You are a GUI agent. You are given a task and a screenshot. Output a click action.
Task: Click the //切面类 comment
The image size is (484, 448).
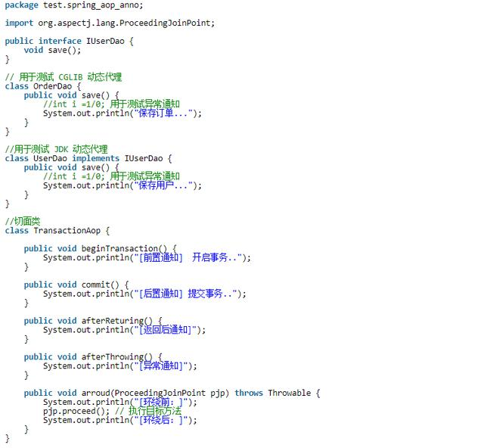pos(23,221)
